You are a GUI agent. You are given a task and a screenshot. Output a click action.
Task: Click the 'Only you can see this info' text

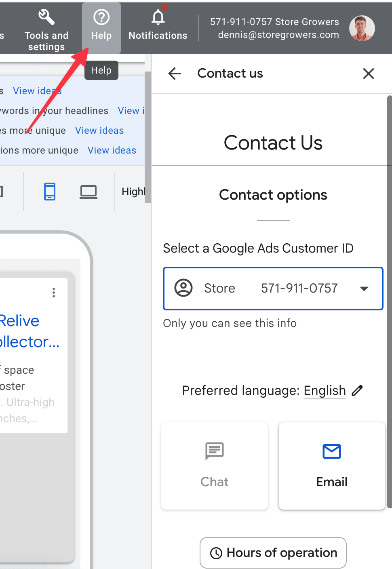click(x=230, y=323)
